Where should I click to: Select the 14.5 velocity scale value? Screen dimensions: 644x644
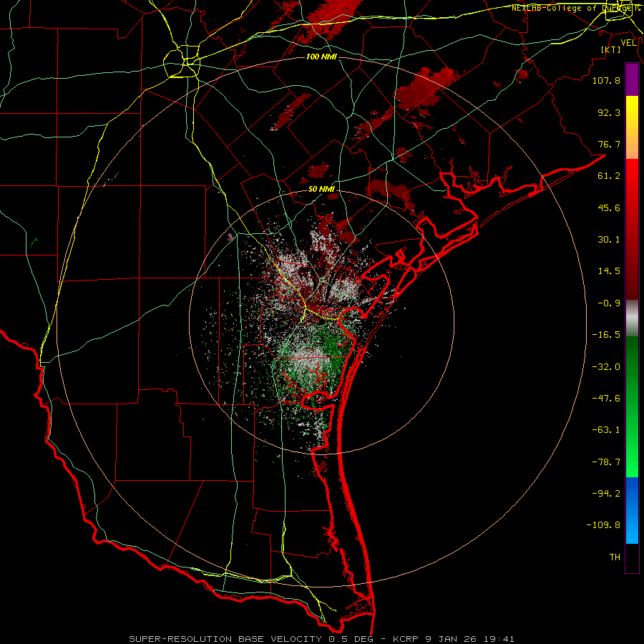coord(609,271)
